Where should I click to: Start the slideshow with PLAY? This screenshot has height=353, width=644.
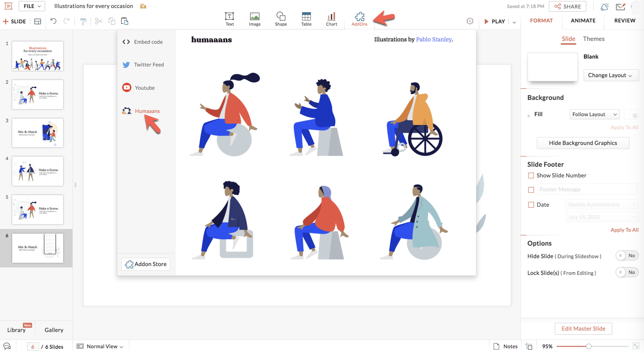[x=495, y=21]
